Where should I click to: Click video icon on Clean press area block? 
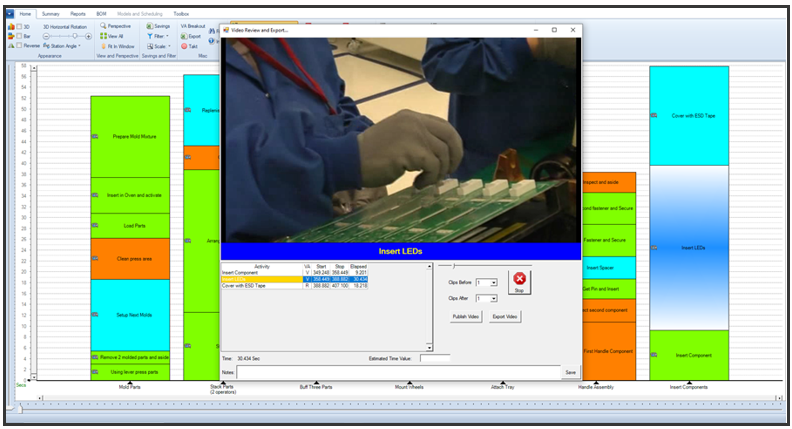(x=94, y=258)
